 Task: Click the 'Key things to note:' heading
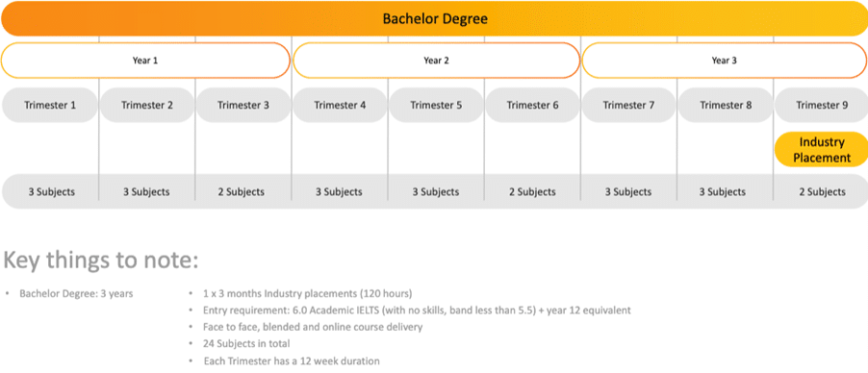(x=101, y=261)
